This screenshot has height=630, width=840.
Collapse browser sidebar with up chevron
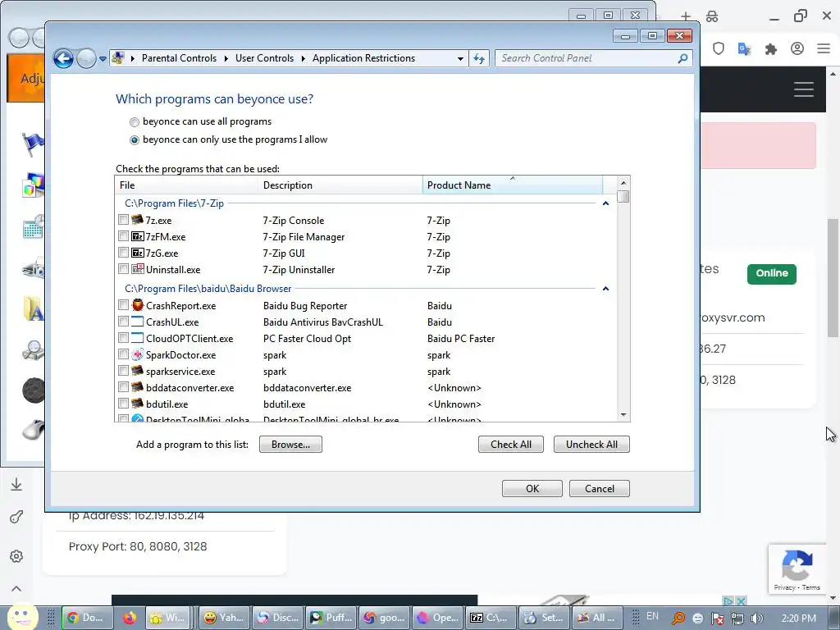(x=16, y=589)
